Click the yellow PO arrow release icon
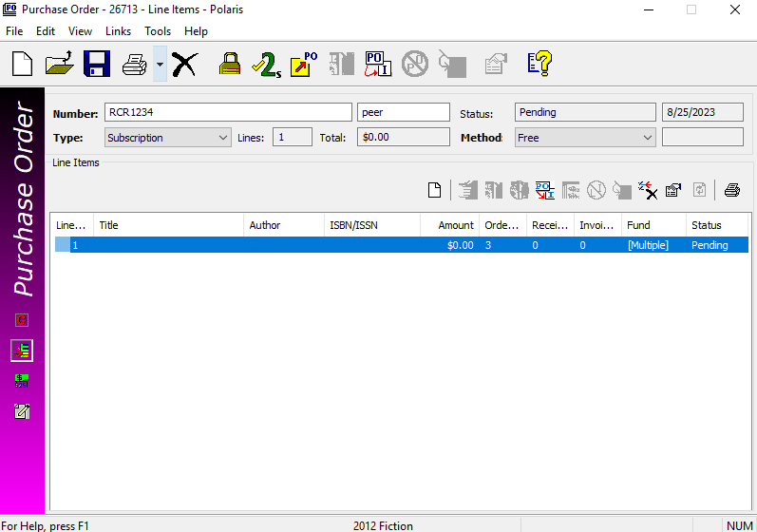 304,64
